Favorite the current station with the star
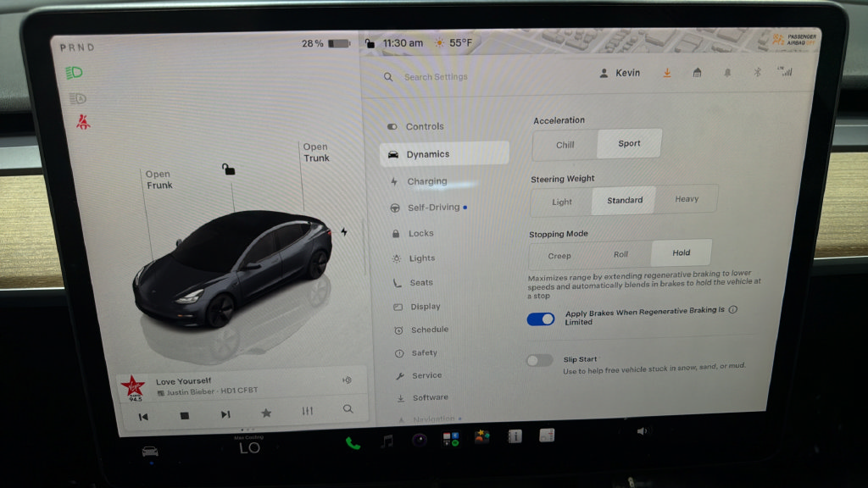 [266, 413]
